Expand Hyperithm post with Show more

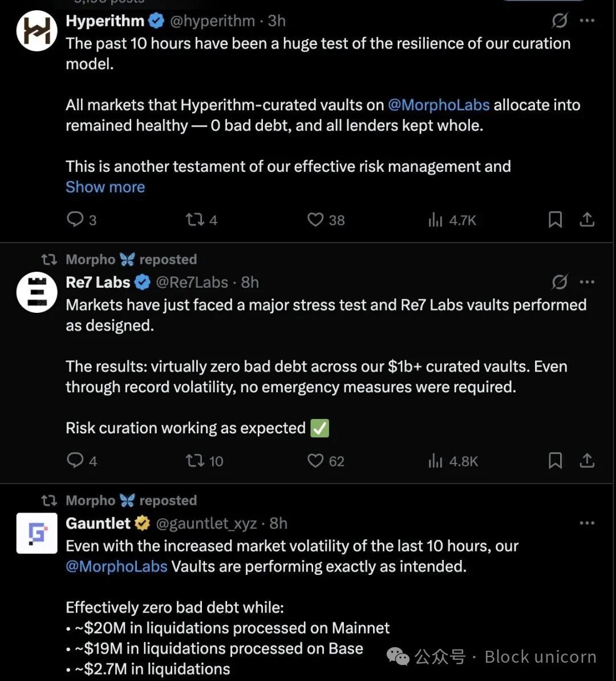105,187
